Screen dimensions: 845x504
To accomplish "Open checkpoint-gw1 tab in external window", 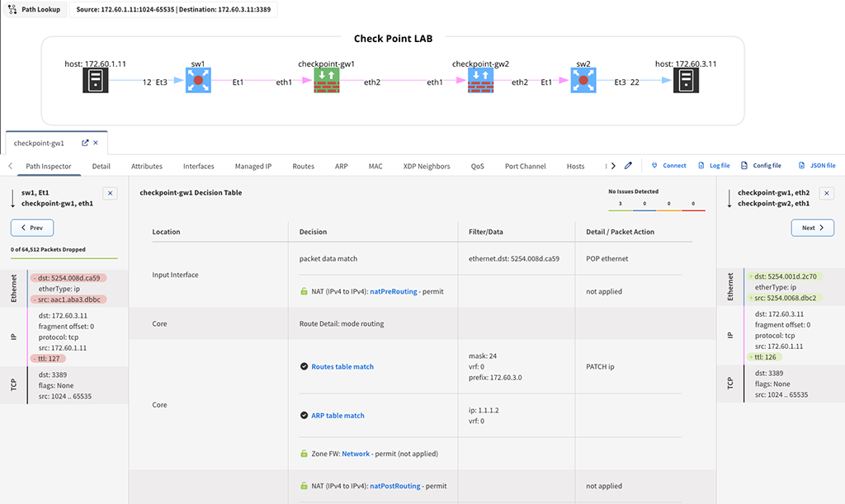I will pos(85,143).
